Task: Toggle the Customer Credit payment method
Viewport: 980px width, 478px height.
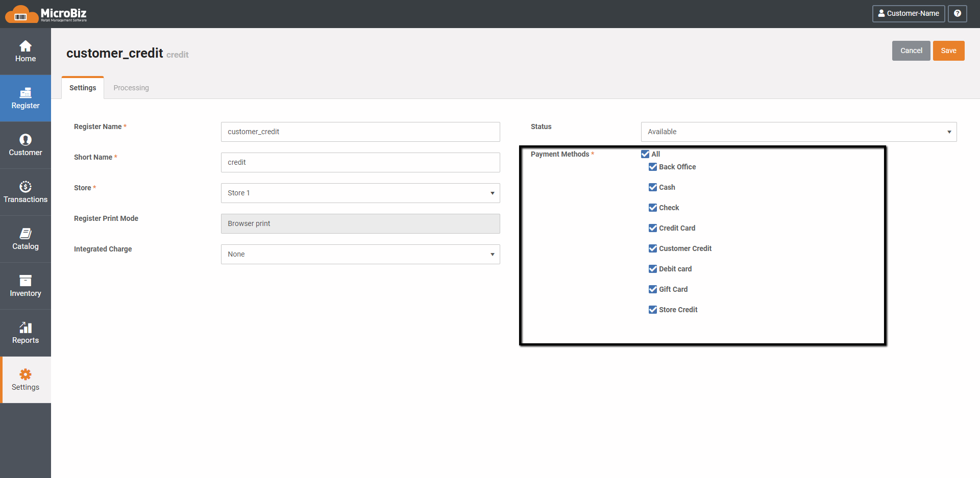Action: pyautogui.click(x=653, y=248)
